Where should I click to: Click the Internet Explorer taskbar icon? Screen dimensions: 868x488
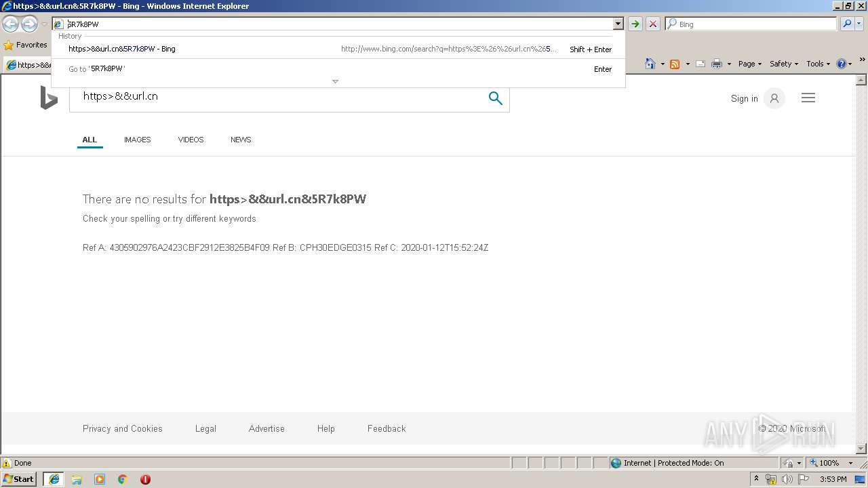(x=54, y=479)
